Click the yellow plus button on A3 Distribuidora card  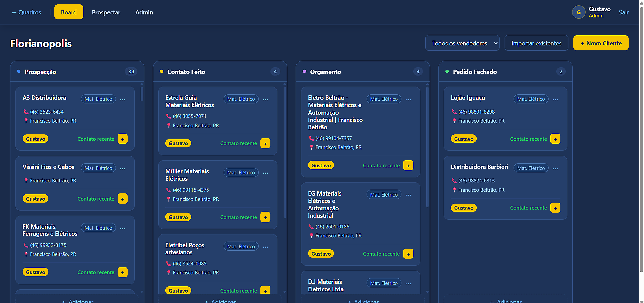(x=122, y=139)
